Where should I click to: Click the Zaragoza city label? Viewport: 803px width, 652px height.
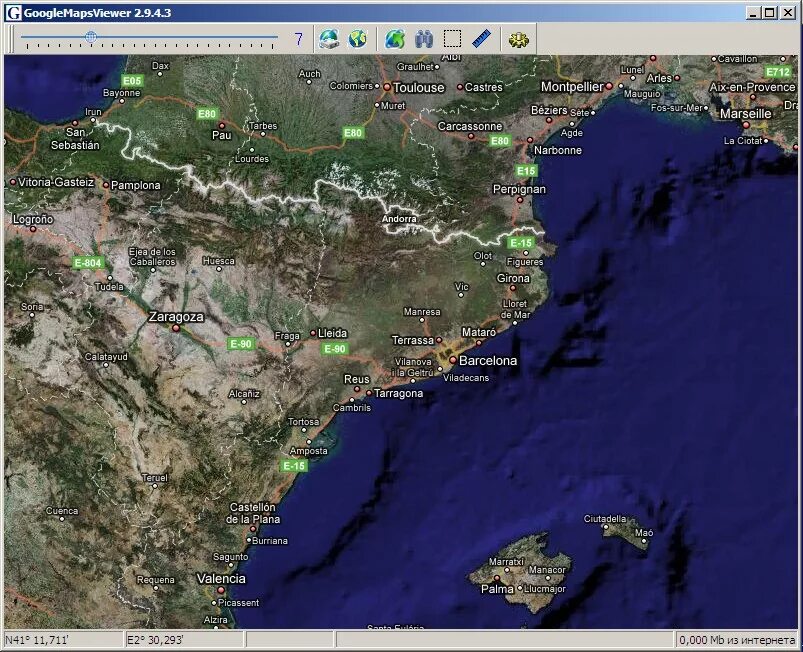(176, 317)
